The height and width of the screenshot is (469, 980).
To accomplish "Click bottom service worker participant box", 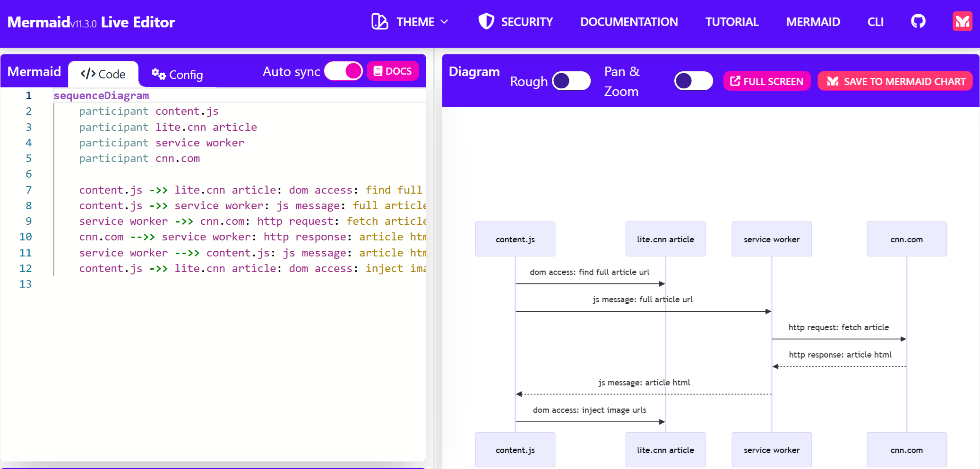I will [x=772, y=450].
